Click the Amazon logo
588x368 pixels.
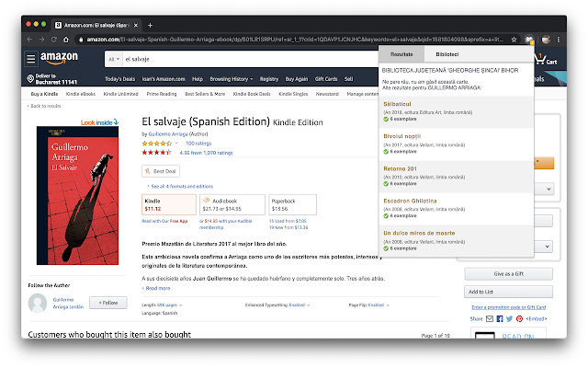pos(59,57)
